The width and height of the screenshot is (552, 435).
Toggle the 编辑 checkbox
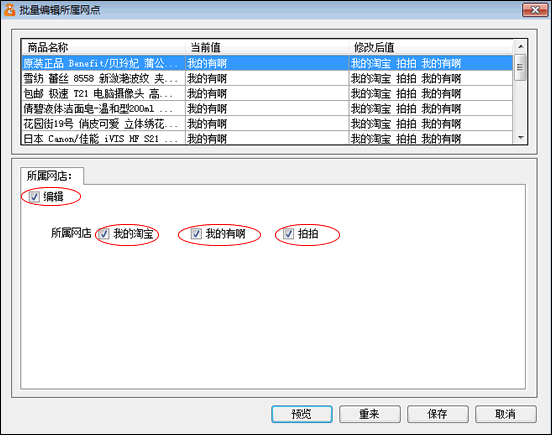click(x=34, y=196)
